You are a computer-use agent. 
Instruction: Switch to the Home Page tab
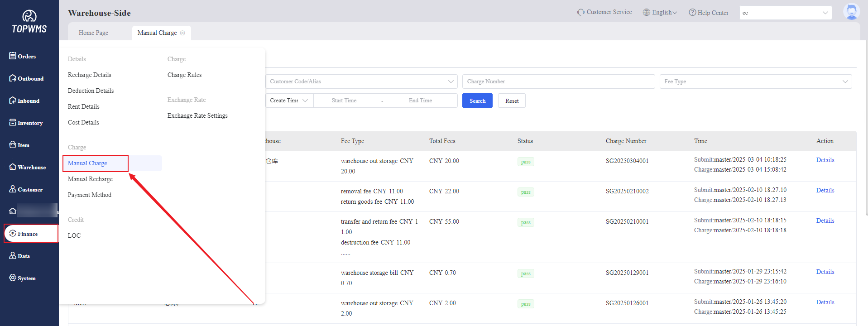coord(93,33)
